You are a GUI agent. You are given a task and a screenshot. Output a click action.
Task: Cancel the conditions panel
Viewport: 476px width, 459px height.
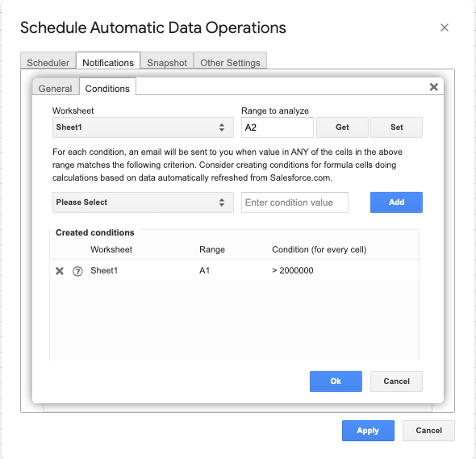[x=396, y=382]
